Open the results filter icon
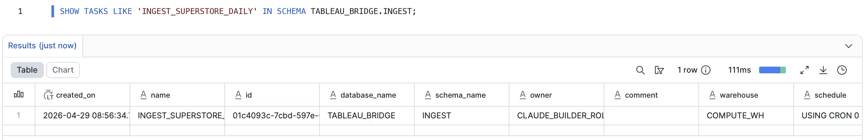Viewport: 868px width, 140px height. pos(659,70)
